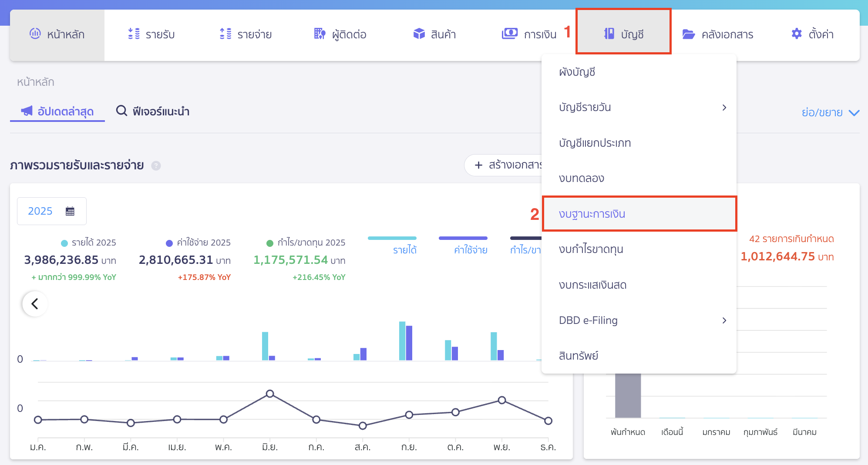Open the 2025 year picker field
The image size is (868, 465).
pos(51,211)
